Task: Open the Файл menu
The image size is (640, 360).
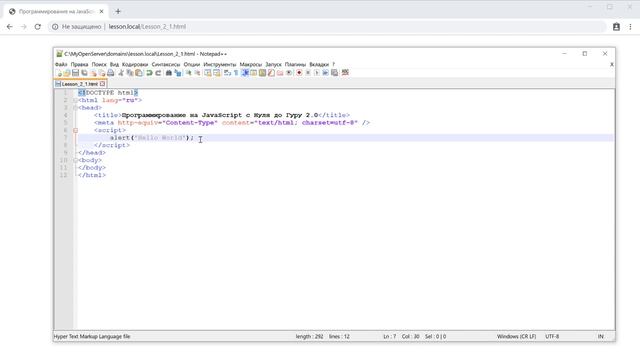Action: [x=61, y=64]
